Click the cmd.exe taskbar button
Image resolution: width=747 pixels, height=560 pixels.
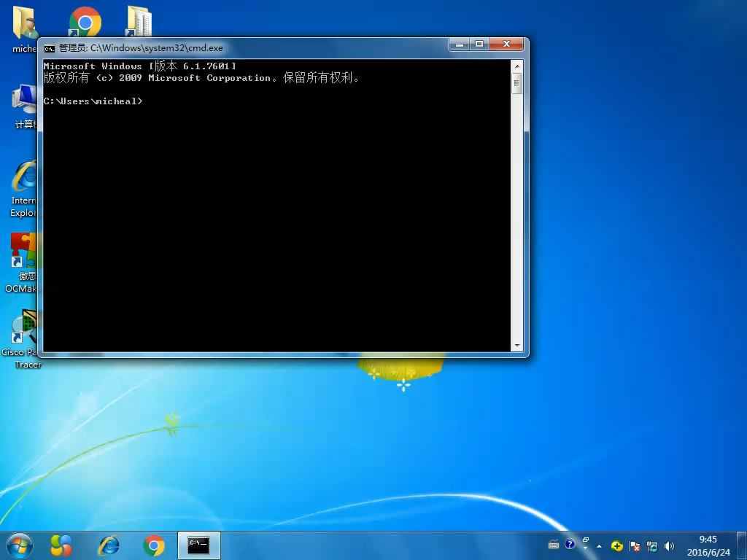(x=198, y=545)
